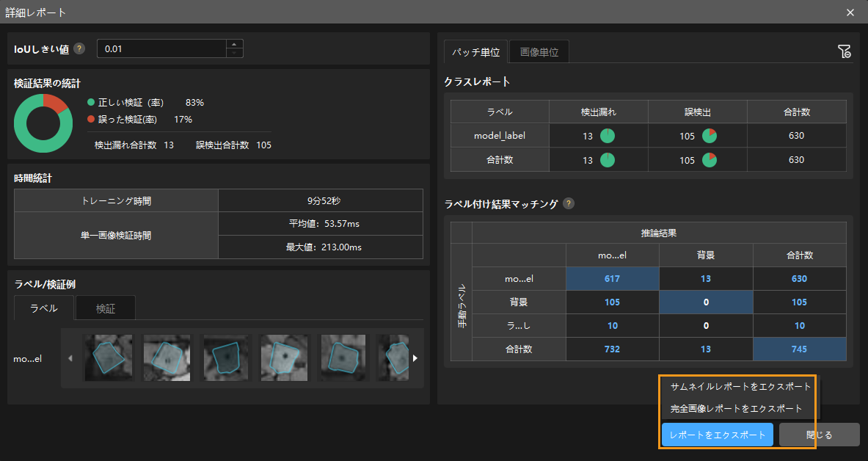The width and height of the screenshot is (868, 461).
Task: Choose サムネイルレポートをエクスポート from the menu
Action: point(740,386)
